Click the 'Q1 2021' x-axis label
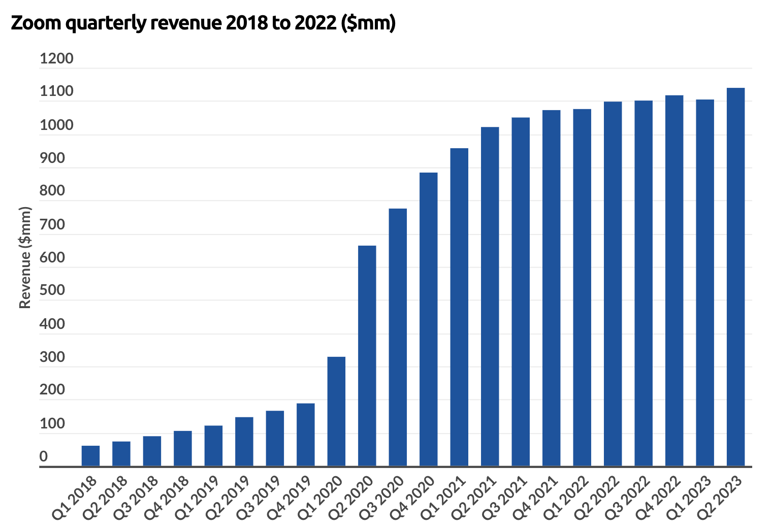This screenshot has height=532, width=772. (443, 498)
